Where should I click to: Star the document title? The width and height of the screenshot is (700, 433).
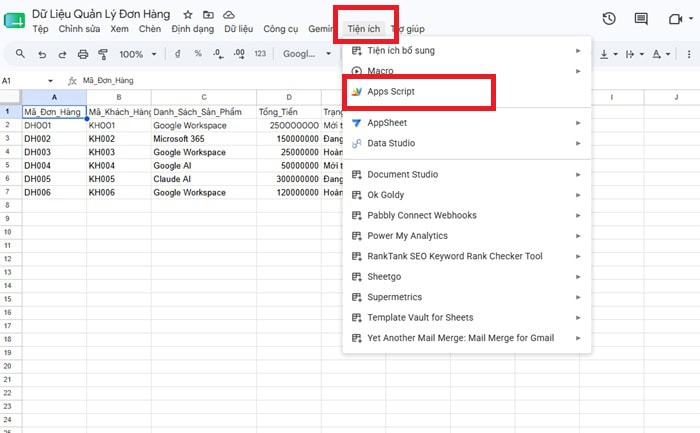188,15
